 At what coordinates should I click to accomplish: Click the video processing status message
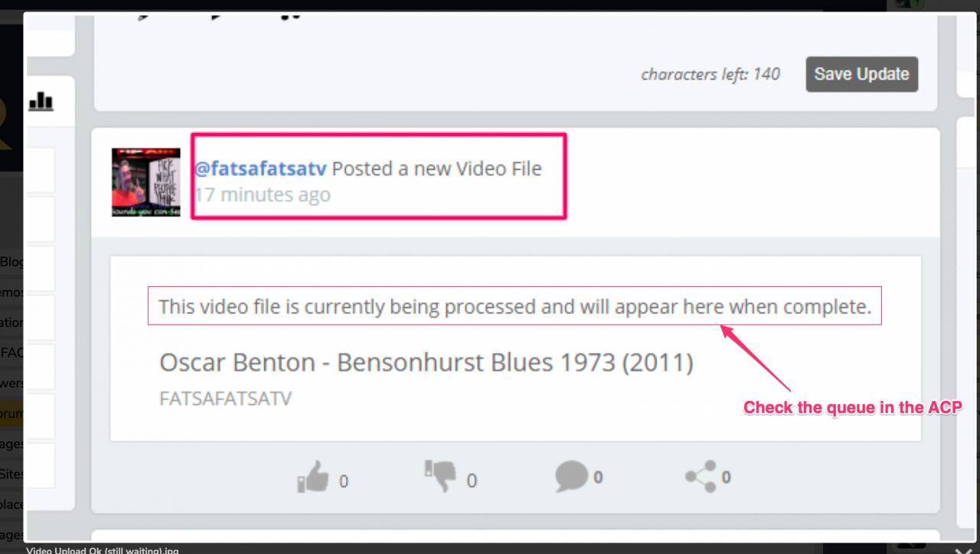(x=514, y=307)
